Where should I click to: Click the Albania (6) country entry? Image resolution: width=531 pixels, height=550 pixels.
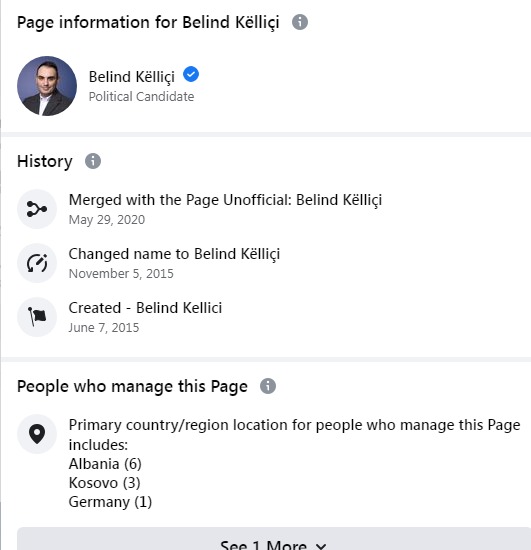tap(105, 464)
